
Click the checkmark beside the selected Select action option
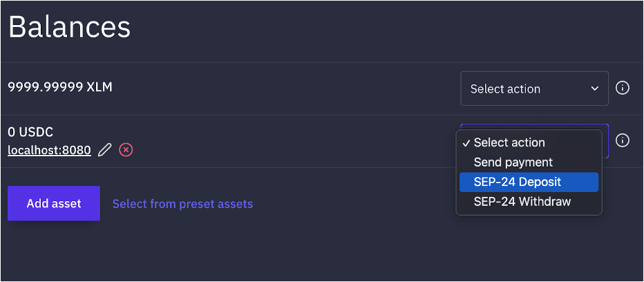[467, 143]
